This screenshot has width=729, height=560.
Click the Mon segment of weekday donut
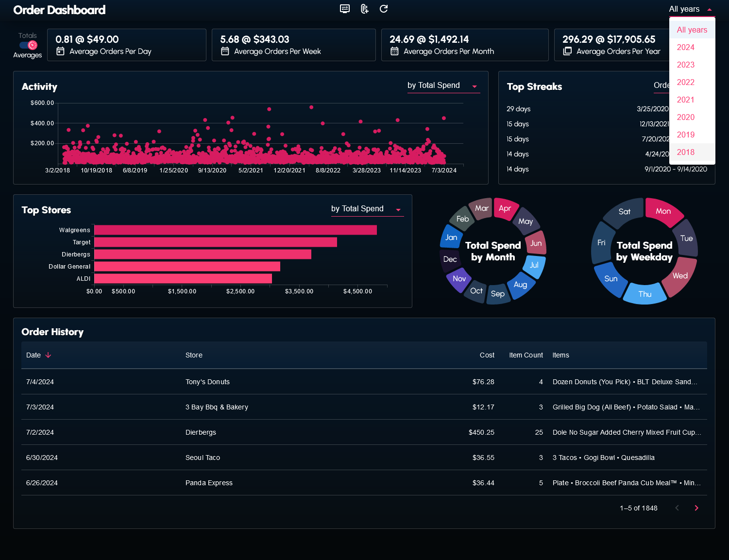click(663, 211)
